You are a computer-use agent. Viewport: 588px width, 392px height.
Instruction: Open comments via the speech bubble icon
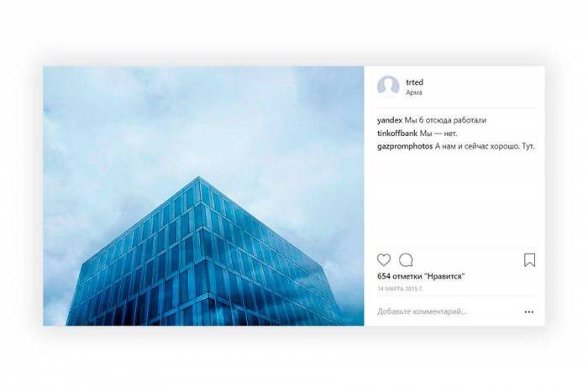pos(406,259)
